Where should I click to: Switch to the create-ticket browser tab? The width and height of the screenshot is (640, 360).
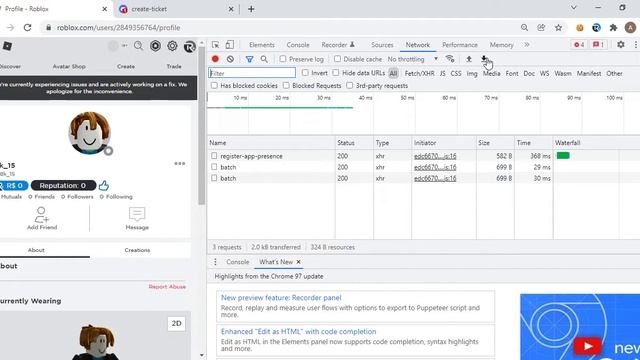176,9
